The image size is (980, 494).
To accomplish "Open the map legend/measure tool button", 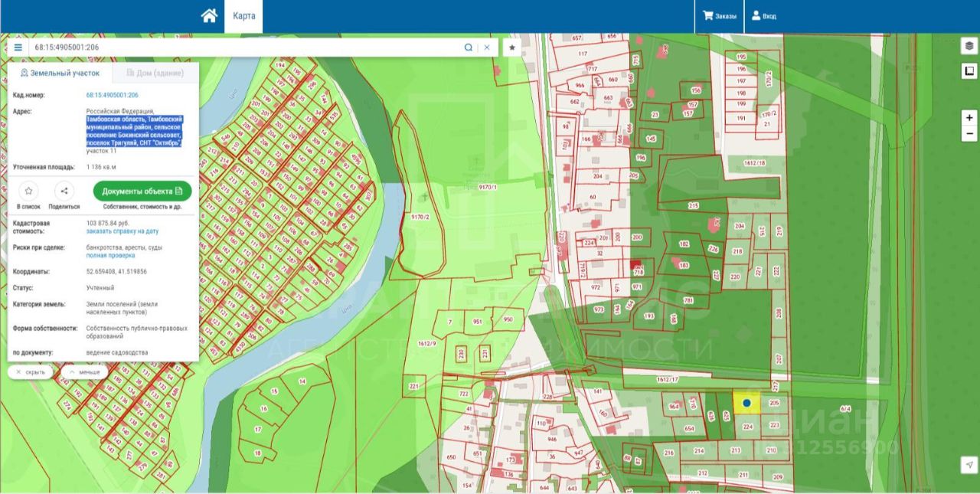I will (969, 71).
